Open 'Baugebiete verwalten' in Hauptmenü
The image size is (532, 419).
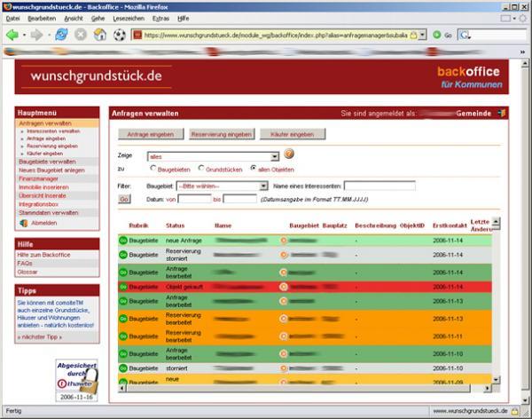[47, 162]
